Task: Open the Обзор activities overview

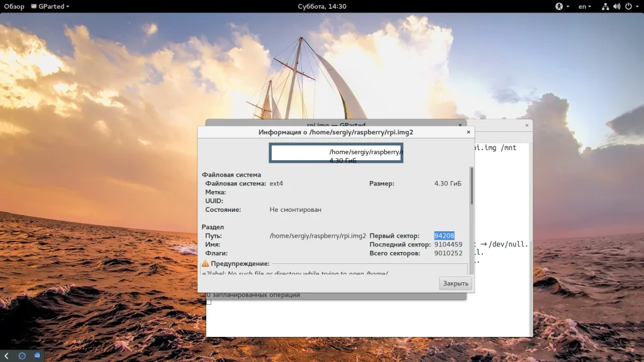Action: (x=13, y=6)
